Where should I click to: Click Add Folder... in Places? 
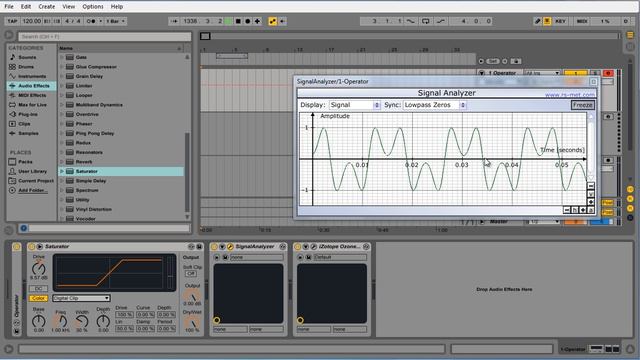click(33, 190)
